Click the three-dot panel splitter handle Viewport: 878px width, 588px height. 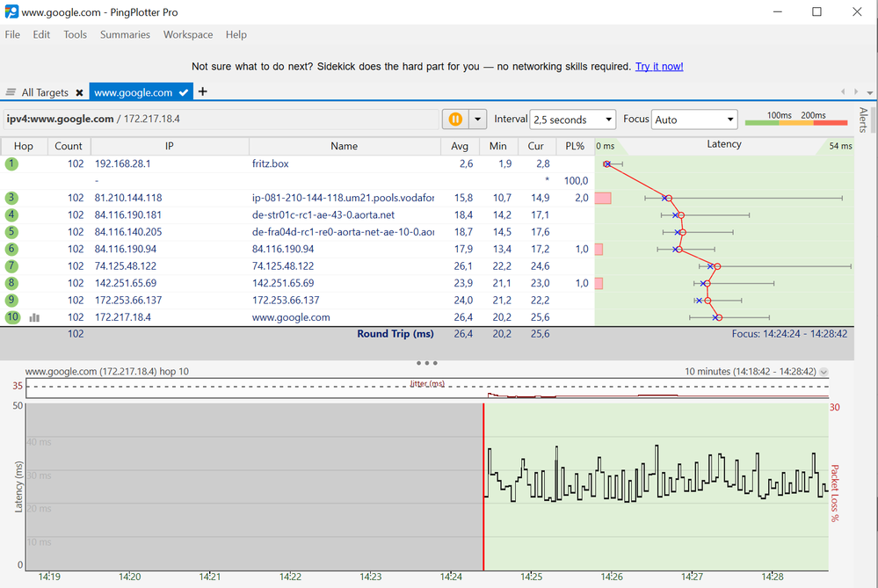coord(427,362)
